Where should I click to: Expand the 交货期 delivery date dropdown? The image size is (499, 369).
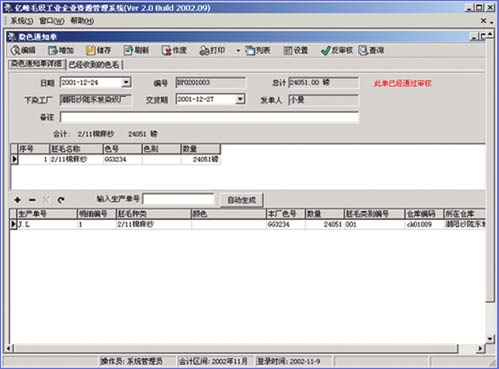click(x=240, y=99)
